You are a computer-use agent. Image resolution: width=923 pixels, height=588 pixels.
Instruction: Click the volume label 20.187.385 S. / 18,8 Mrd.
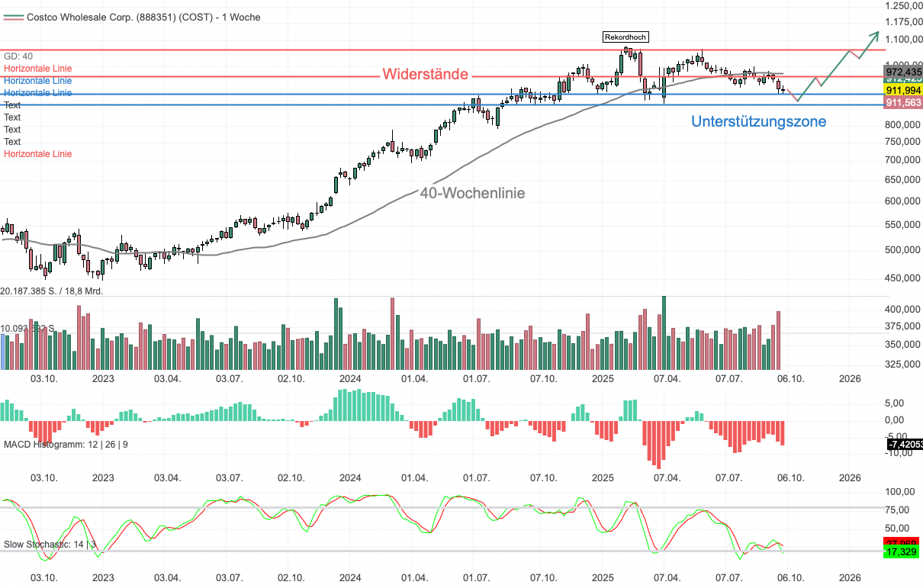tap(52, 291)
